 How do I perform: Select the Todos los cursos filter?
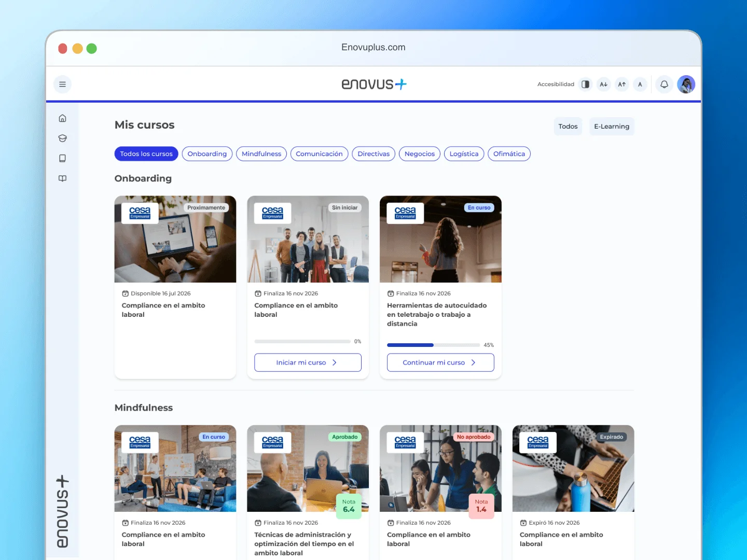click(146, 154)
